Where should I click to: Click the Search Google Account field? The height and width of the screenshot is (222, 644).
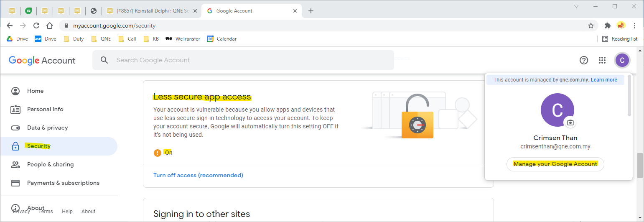(243, 60)
